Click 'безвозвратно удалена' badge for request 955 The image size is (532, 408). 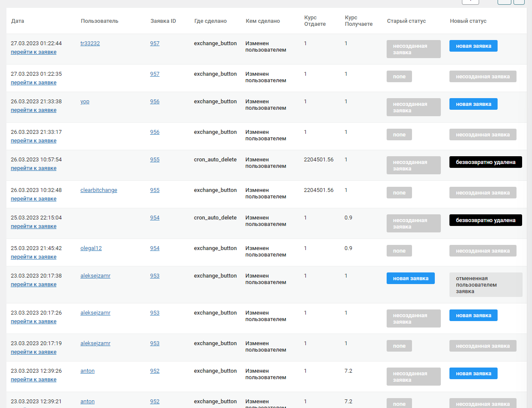486,162
